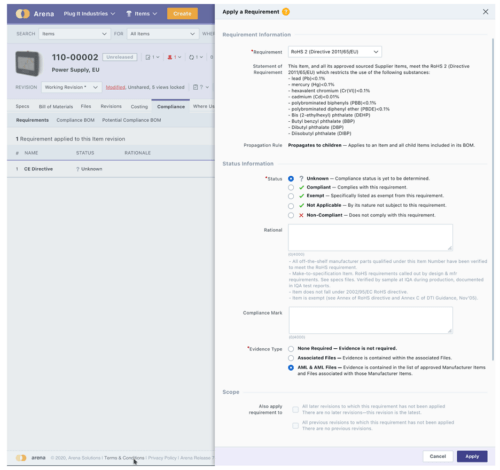Open the Search Items dropdown
Viewport: 500px width, 470px height.
tap(74, 34)
